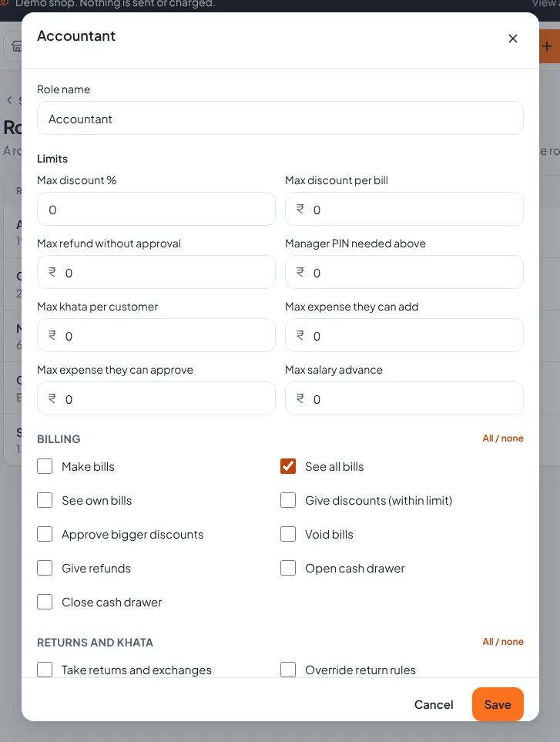Focus the Max discount % input
The height and width of the screenshot is (742, 560).
[x=156, y=209]
